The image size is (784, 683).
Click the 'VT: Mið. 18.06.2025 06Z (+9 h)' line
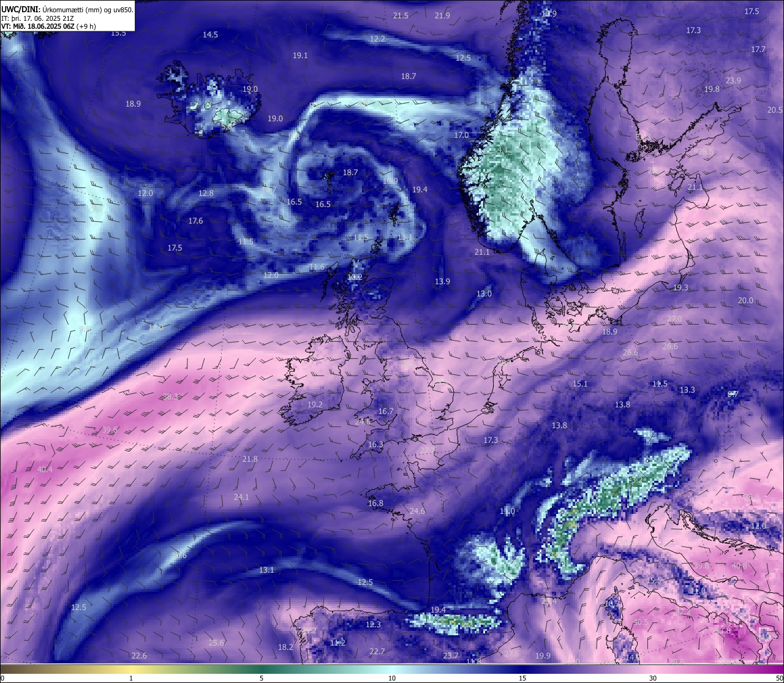(48, 26)
